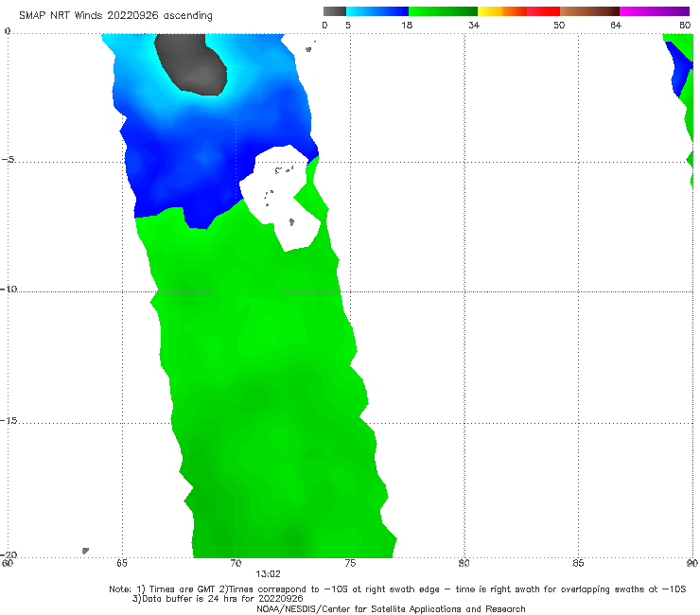
Task: Click the white island gap in the swath
Action: (281, 197)
